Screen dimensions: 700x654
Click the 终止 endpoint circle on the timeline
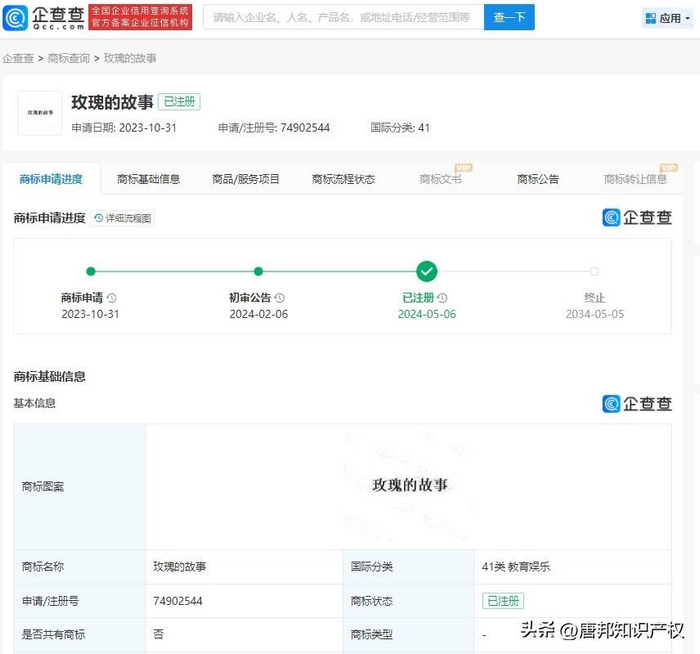[594, 271]
